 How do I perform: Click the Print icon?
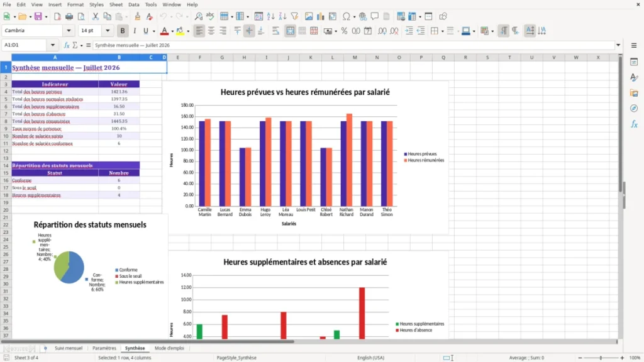click(69, 16)
